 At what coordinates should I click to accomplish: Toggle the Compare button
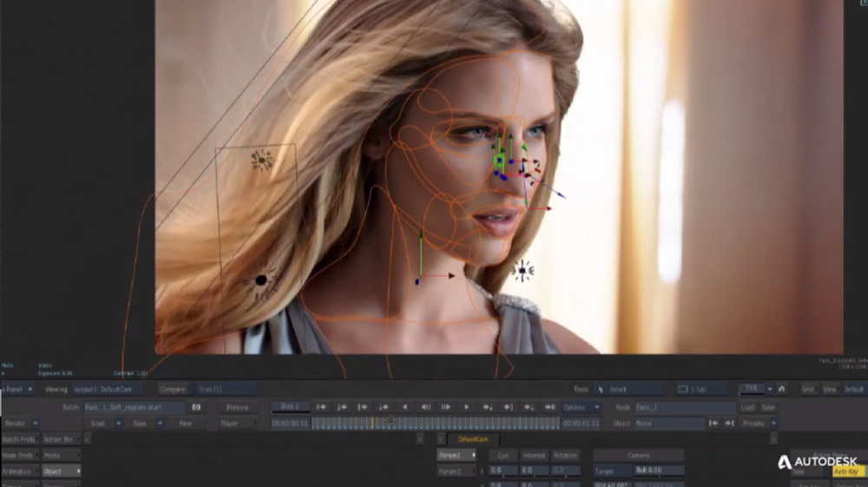pos(173,389)
